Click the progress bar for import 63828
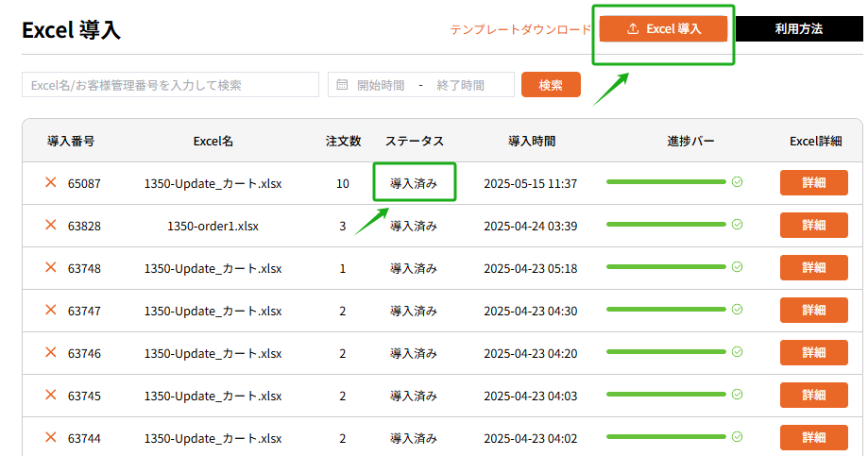868x456 pixels. pos(666,224)
